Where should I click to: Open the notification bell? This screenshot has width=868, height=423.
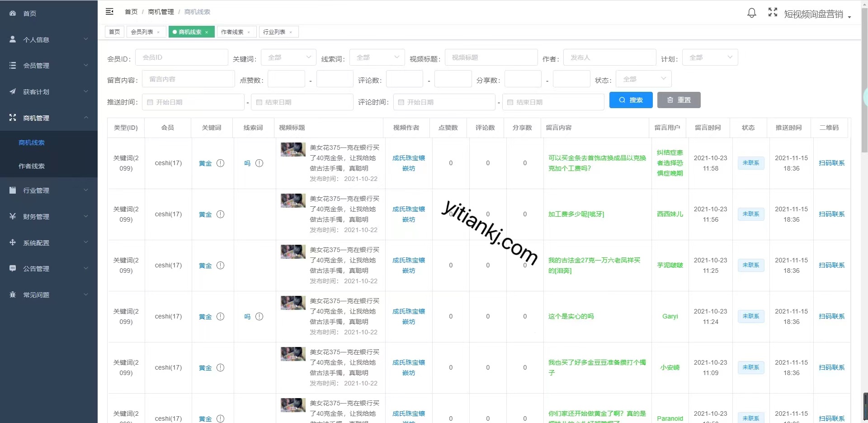tap(751, 13)
